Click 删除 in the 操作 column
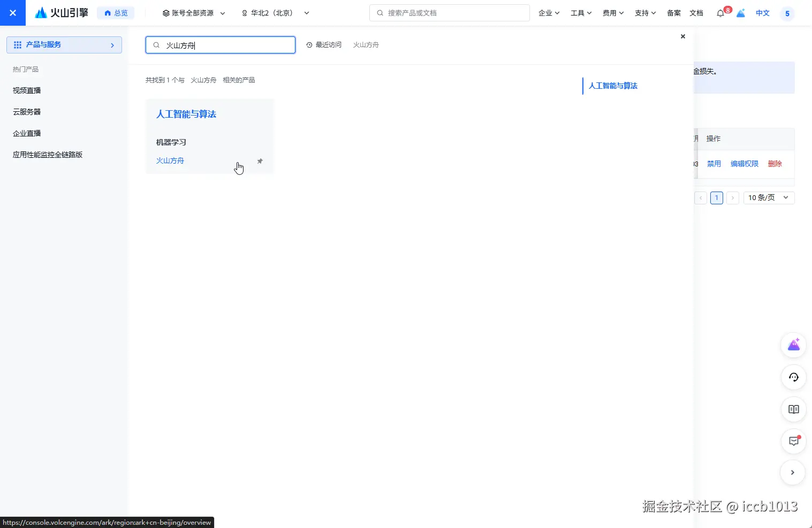The image size is (812, 528). coord(774,164)
